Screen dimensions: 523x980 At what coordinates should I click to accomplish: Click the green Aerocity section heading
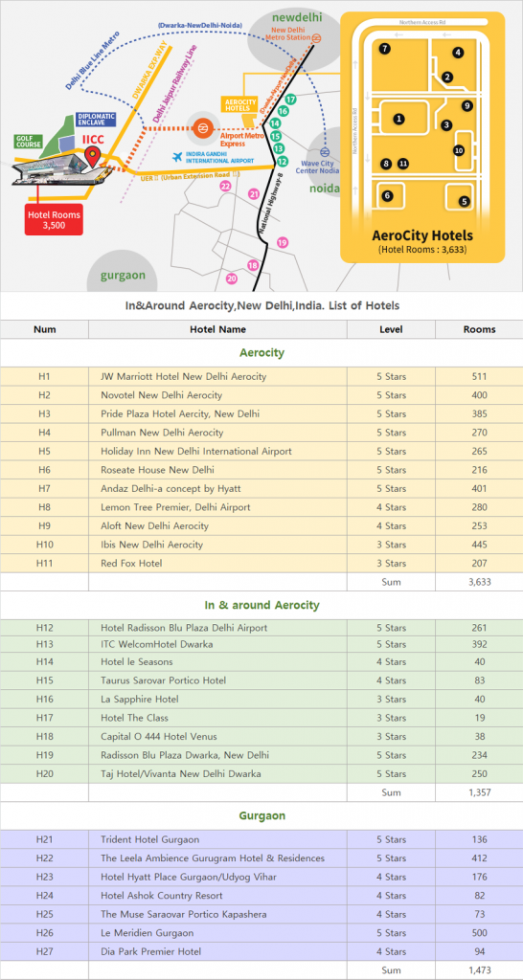pyautogui.click(x=261, y=352)
